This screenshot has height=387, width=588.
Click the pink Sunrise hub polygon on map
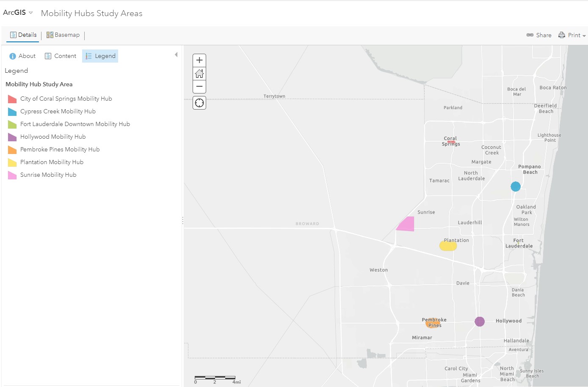(406, 225)
